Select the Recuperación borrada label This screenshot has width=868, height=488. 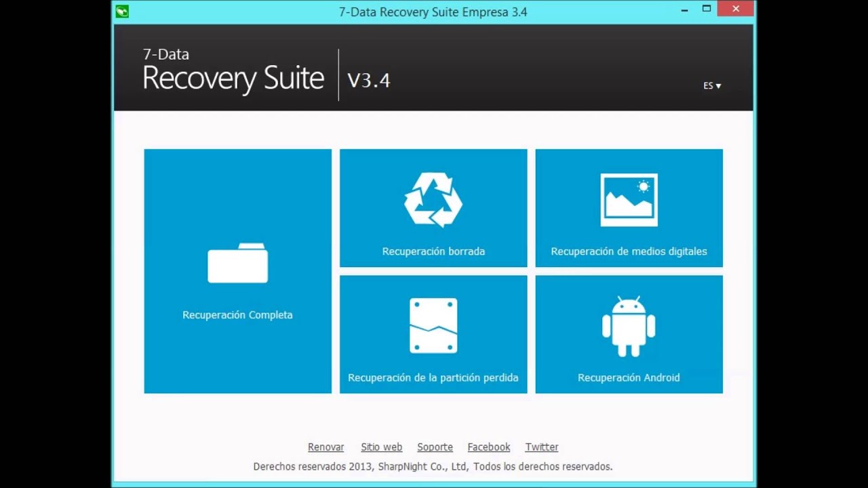433,251
